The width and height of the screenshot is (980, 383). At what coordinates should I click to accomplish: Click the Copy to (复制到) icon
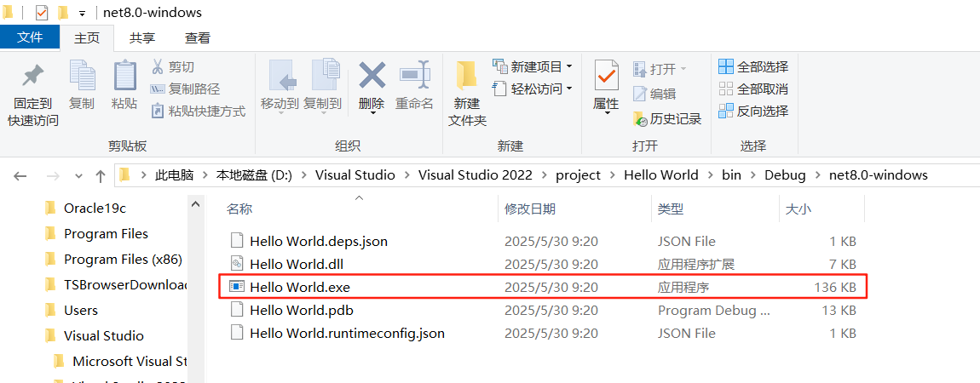[x=325, y=76]
